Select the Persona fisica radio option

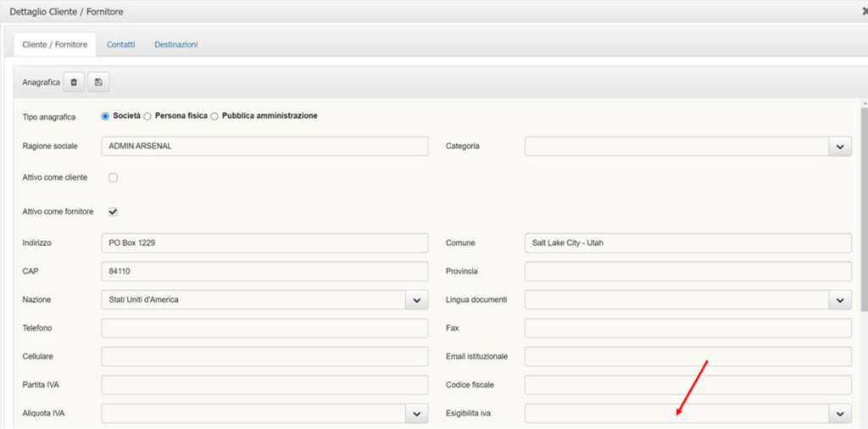point(147,116)
